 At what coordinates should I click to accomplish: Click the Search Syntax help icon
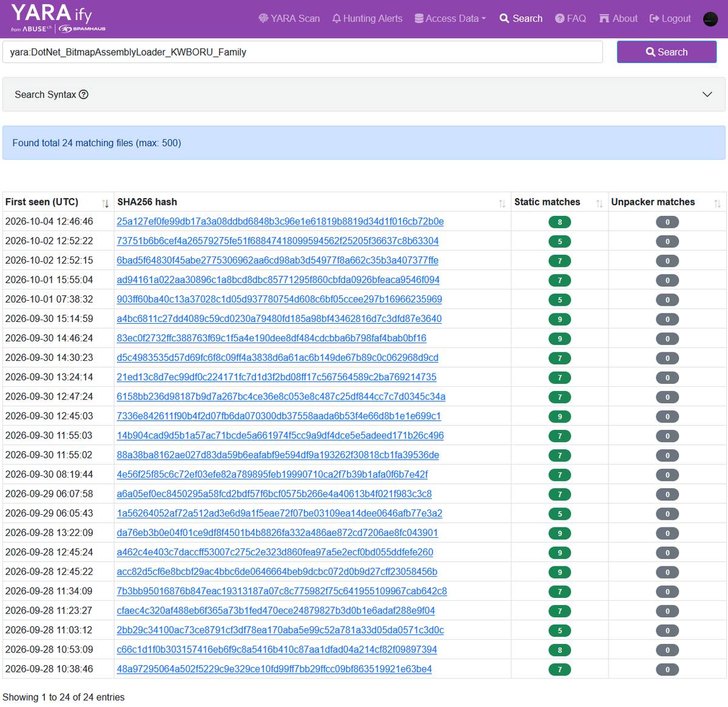[84, 94]
